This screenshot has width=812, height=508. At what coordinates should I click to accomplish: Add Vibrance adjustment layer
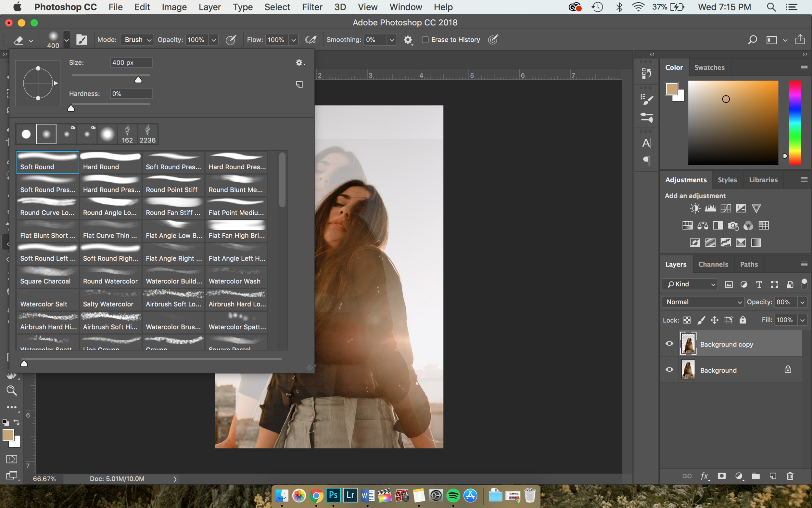756,209
